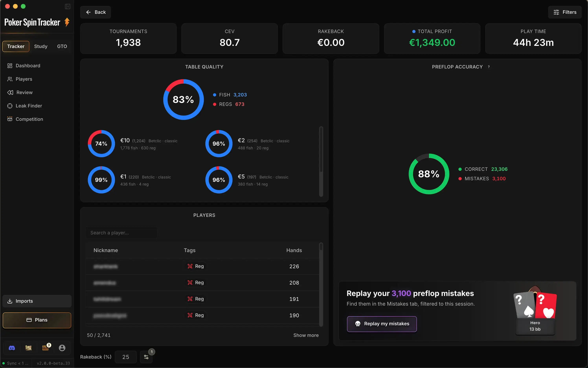Open the rakeback settings sliders icon
Viewport: 588px width, 368px height.
coord(146,357)
